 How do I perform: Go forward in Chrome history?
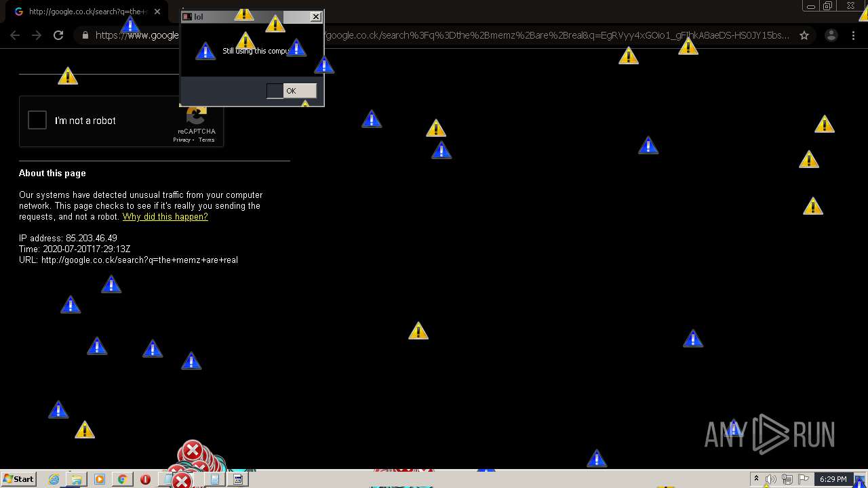(37, 35)
